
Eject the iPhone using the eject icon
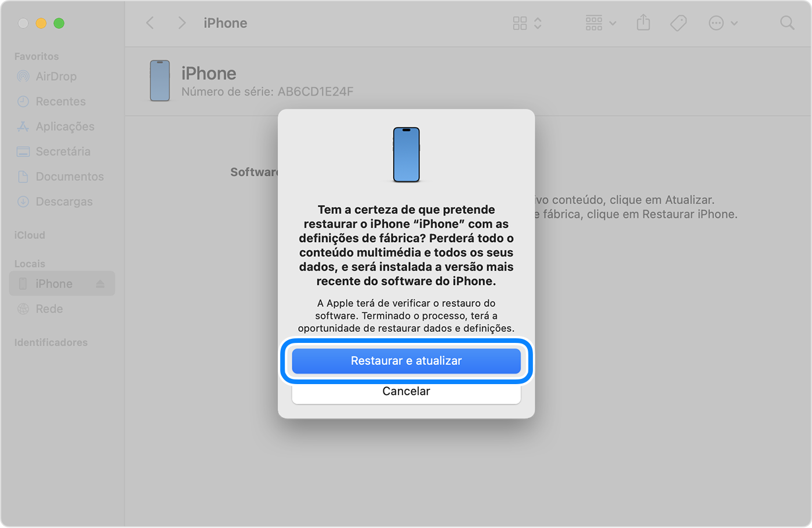click(100, 284)
